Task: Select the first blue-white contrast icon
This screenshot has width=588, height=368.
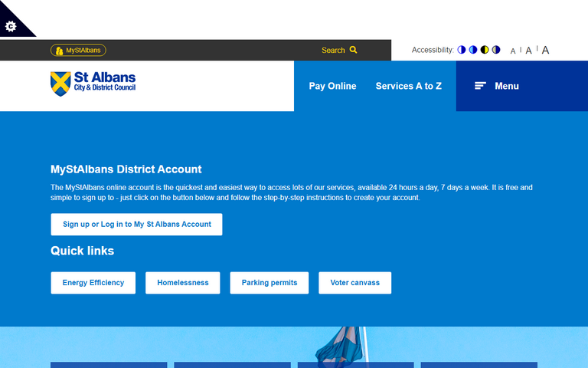Action: point(461,50)
